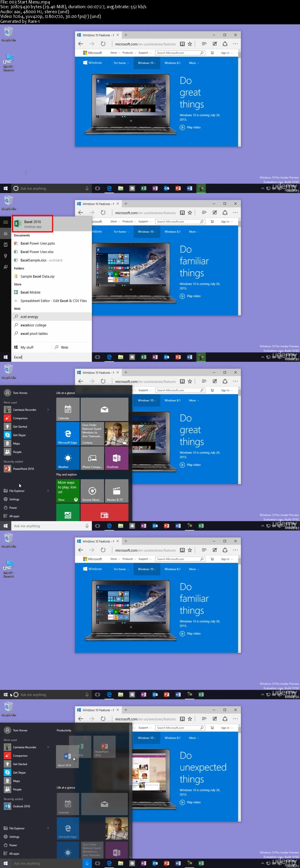The height and width of the screenshot is (868, 300).
Task: Click the 'Store' results section heading above Excel Mobile
Action: click(x=18, y=284)
